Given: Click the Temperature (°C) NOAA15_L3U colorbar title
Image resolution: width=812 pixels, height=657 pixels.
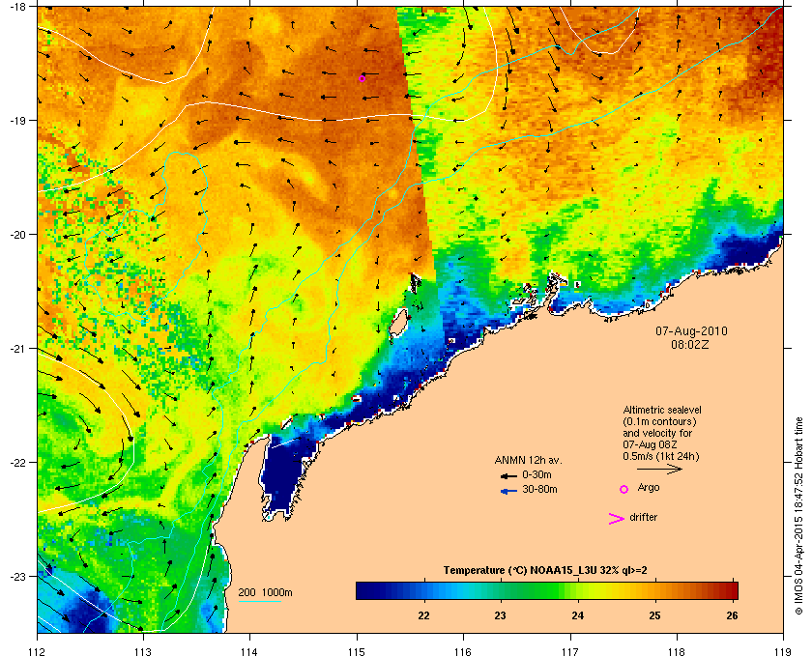Looking at the screenshot, I should tap(545, 571).
